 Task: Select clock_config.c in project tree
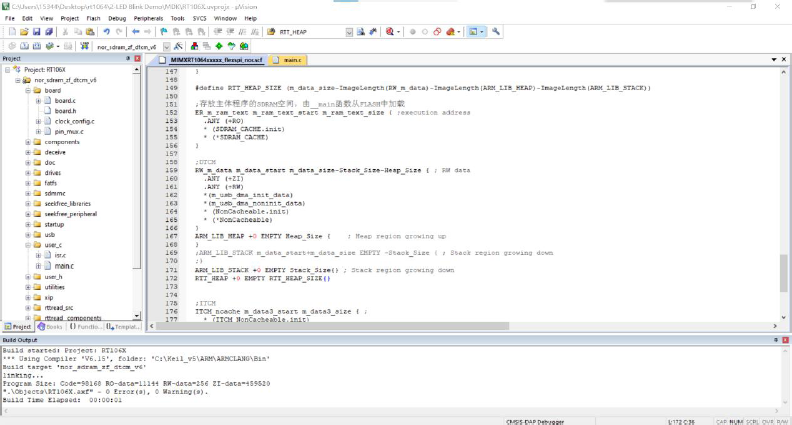point(74,121)
